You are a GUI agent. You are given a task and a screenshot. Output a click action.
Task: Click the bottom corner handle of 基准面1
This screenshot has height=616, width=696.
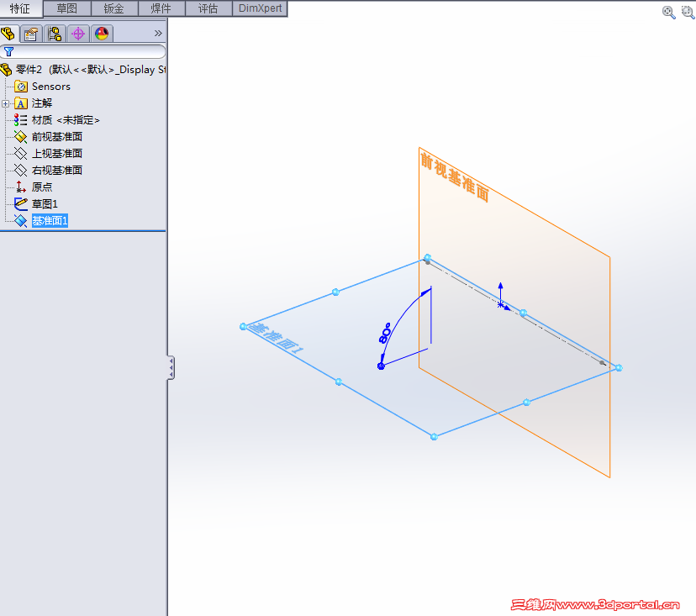click(434, 437)
